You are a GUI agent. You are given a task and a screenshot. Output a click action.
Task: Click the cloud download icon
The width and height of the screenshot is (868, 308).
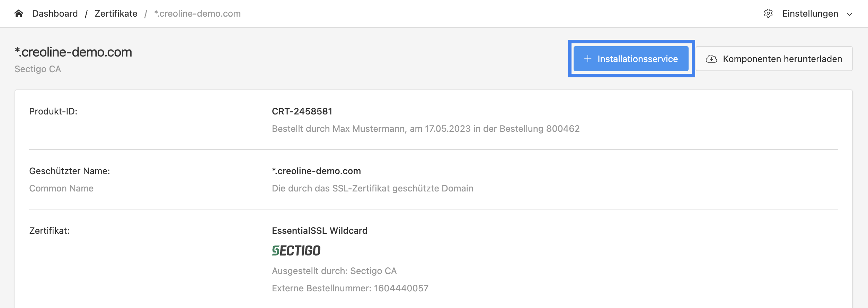pyautogui.click(x=711, y=59)
